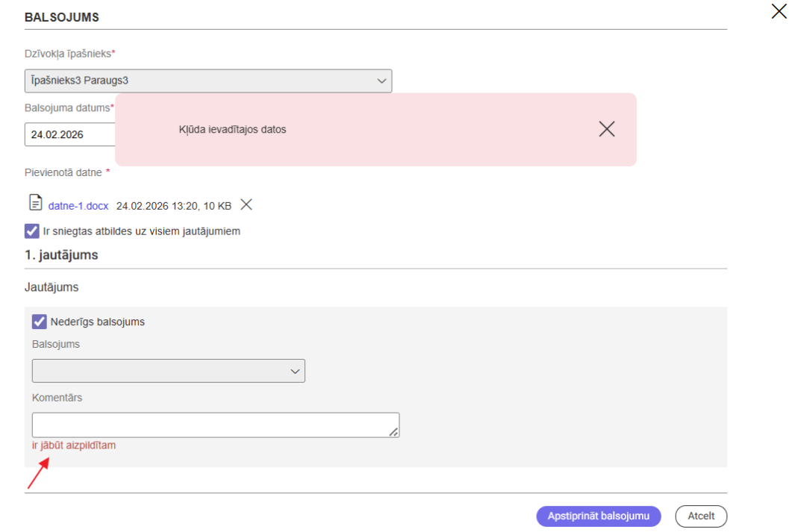Click the chevron arrow of the empty Balsojums field
Screen dimensions: 789x532
pos(295,371)
